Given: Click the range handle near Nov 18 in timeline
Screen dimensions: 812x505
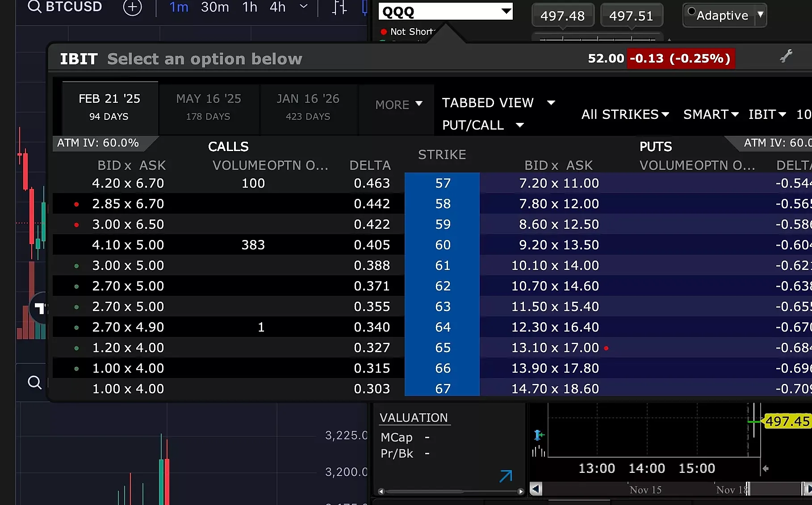Looking at the screenshot, I should click(x=749, y=489).
